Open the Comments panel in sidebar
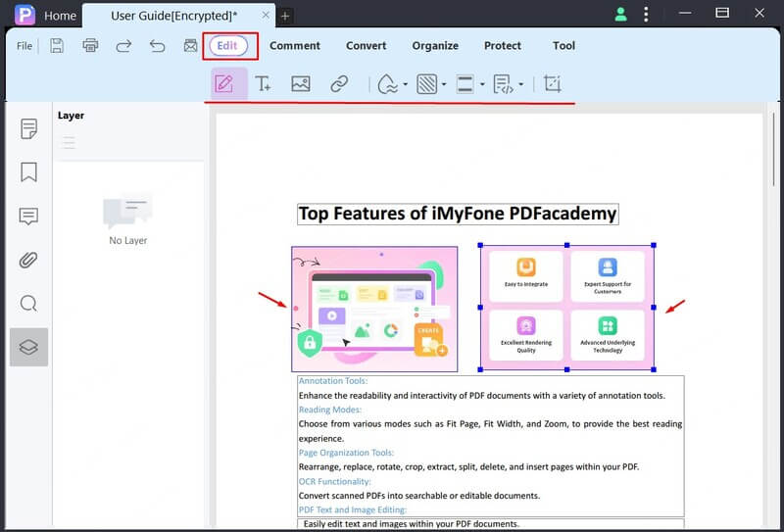The width and height of the screenshot is (784, 532). click(28, 216)
